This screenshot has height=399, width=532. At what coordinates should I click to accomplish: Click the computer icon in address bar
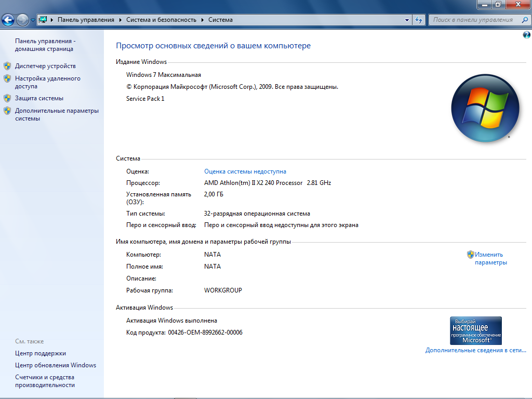[43, 20]
